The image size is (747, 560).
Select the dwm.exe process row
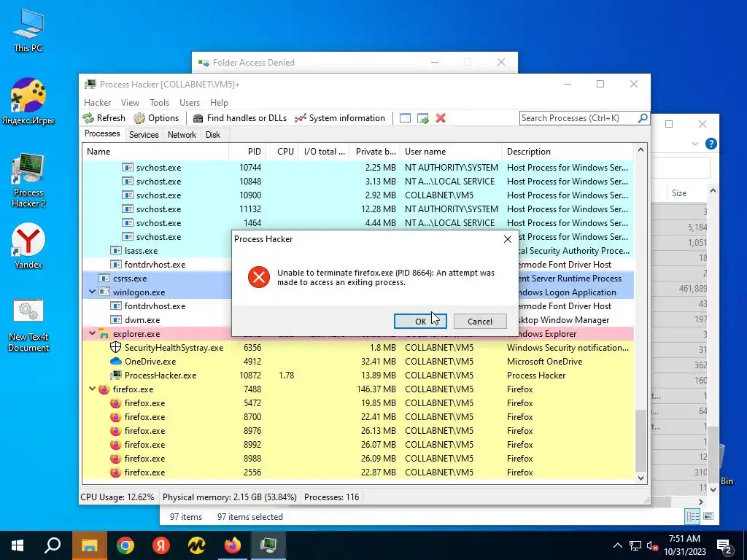click(357, 320)
